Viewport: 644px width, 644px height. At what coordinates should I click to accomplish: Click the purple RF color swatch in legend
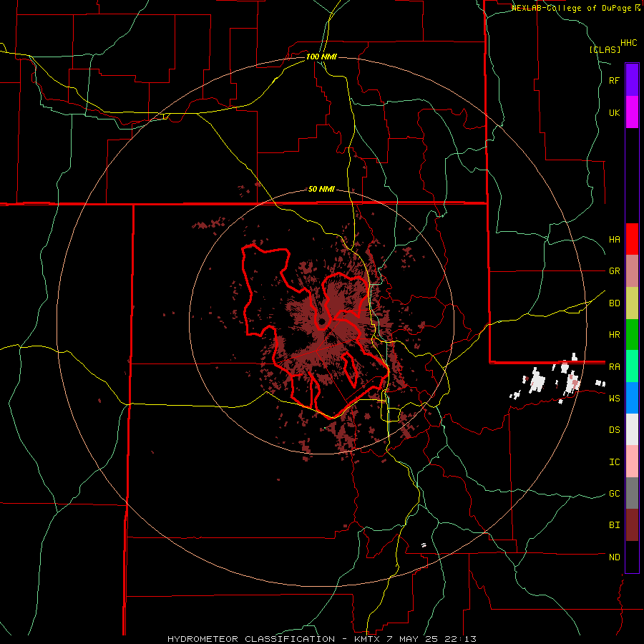(x=632, y=80)
